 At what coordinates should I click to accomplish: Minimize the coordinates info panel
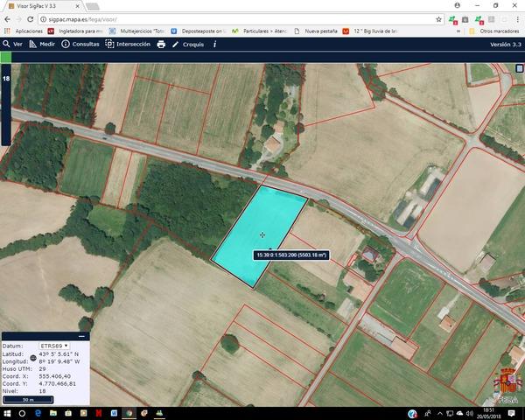[80, 336]
